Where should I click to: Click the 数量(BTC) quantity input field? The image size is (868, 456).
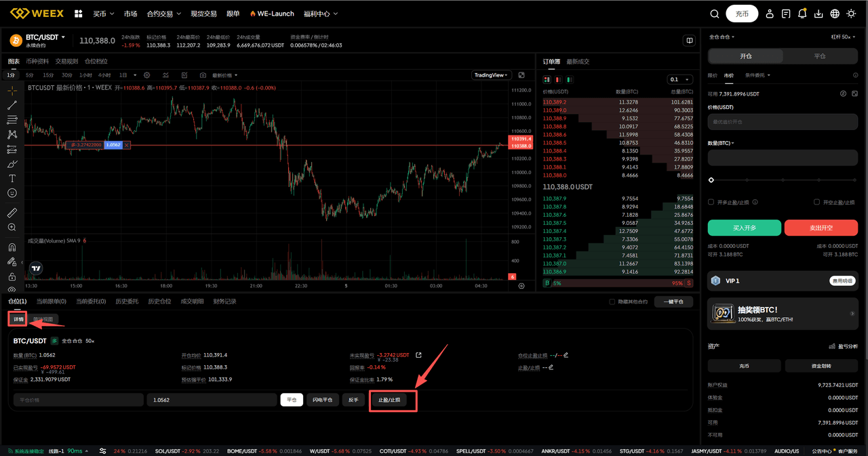tap(783, 157)
